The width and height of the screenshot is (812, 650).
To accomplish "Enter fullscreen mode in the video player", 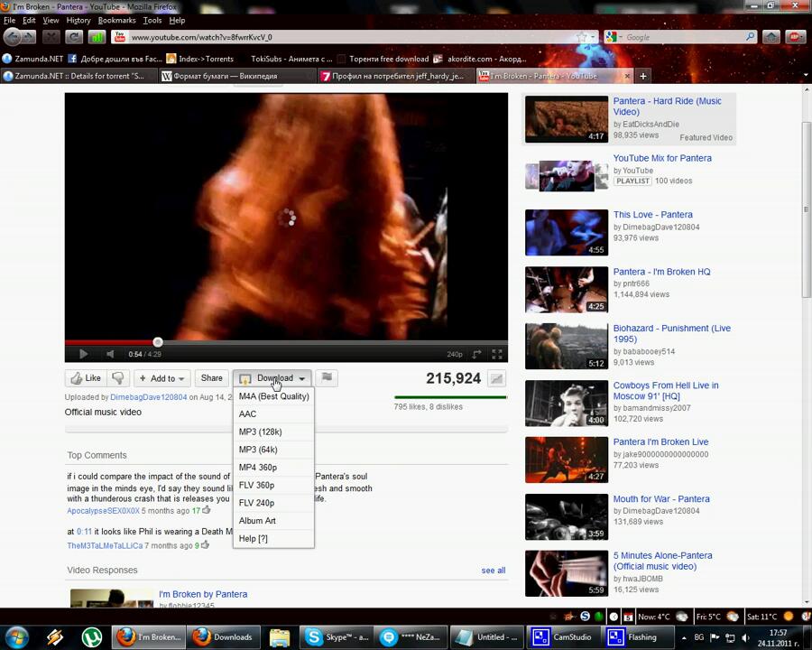I will click(x=496, y=355).
